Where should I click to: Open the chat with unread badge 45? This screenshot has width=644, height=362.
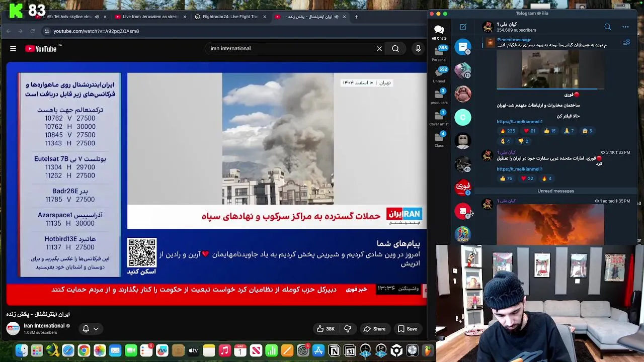(x=463, y=164)
